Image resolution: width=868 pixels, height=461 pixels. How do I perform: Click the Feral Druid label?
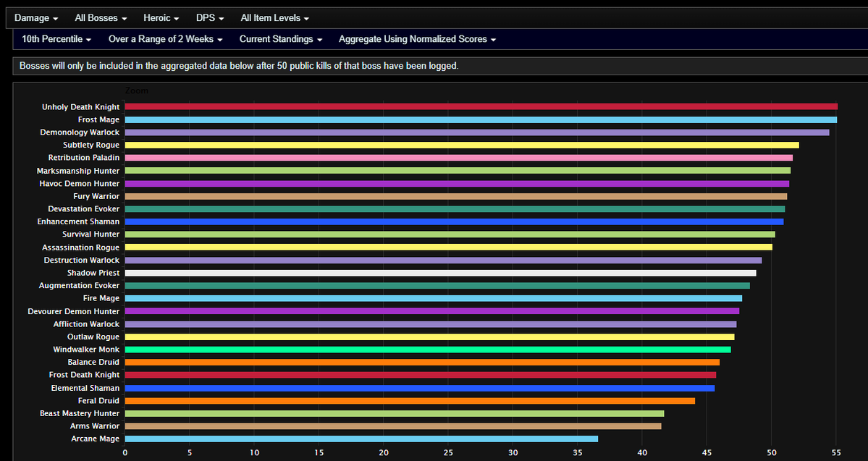click(98, 401)
